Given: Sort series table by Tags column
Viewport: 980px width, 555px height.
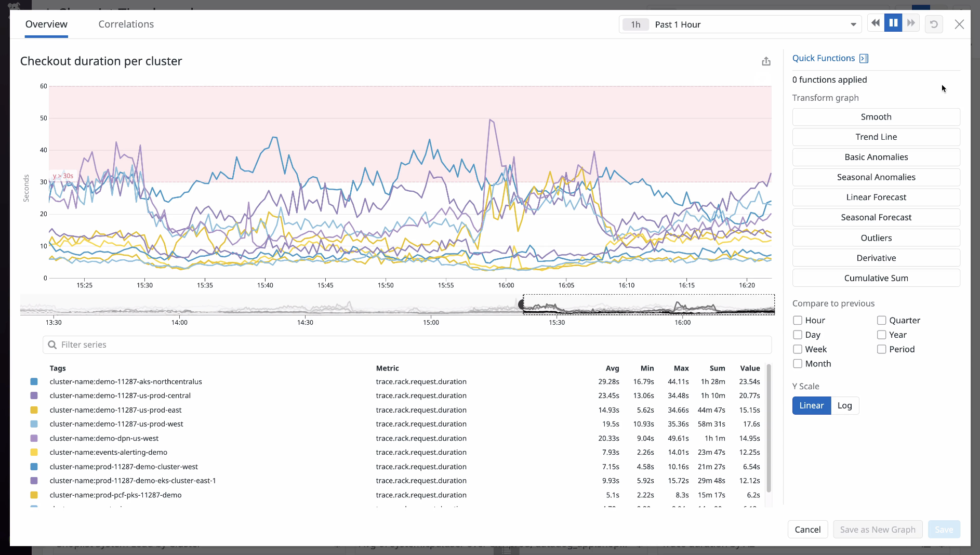Looking at the screenshot, I should [x=58, y=368].
